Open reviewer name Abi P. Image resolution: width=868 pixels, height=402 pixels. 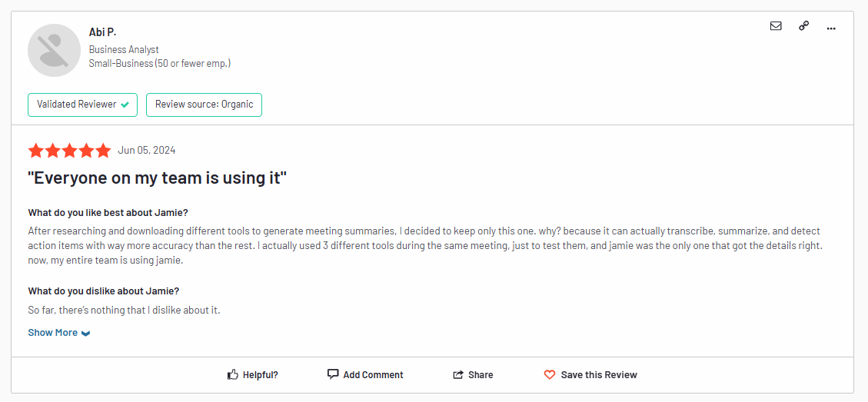pos(102,33)
